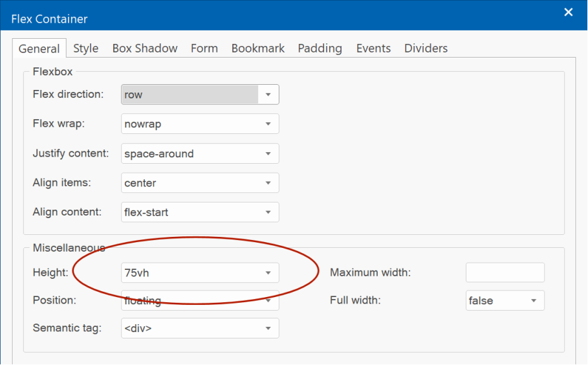
Task: Click inside the Height 75vh text box
Action: click(x=190, y=272)
